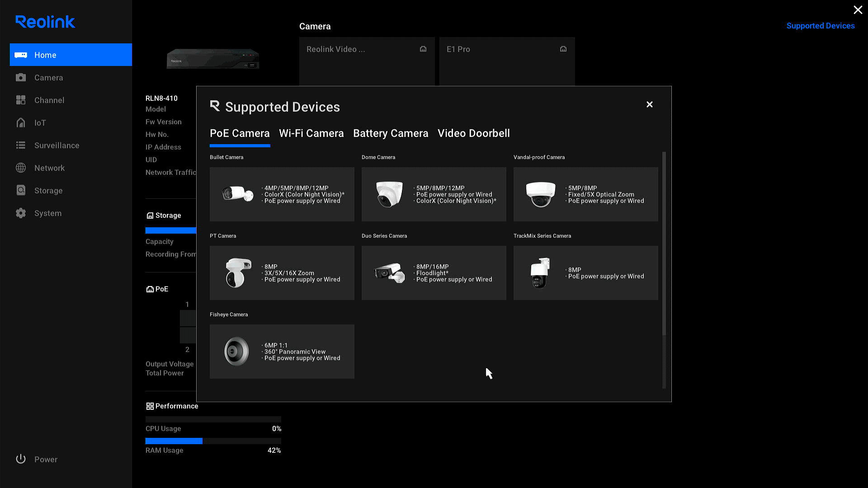Image resolution: width=868 pixels, height=488 pixels.
Task: Click the System gear icon in the sidebar
Action: 21,213
